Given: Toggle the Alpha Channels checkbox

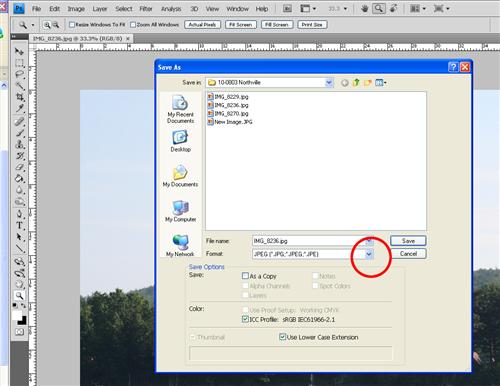Looking at the screenshot, I should point(245,286).
